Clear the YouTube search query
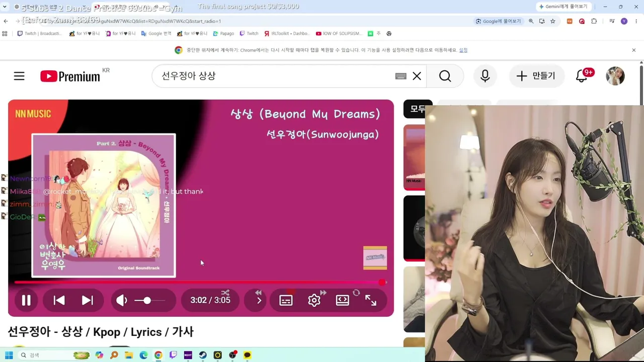 (x=417, y=76)
